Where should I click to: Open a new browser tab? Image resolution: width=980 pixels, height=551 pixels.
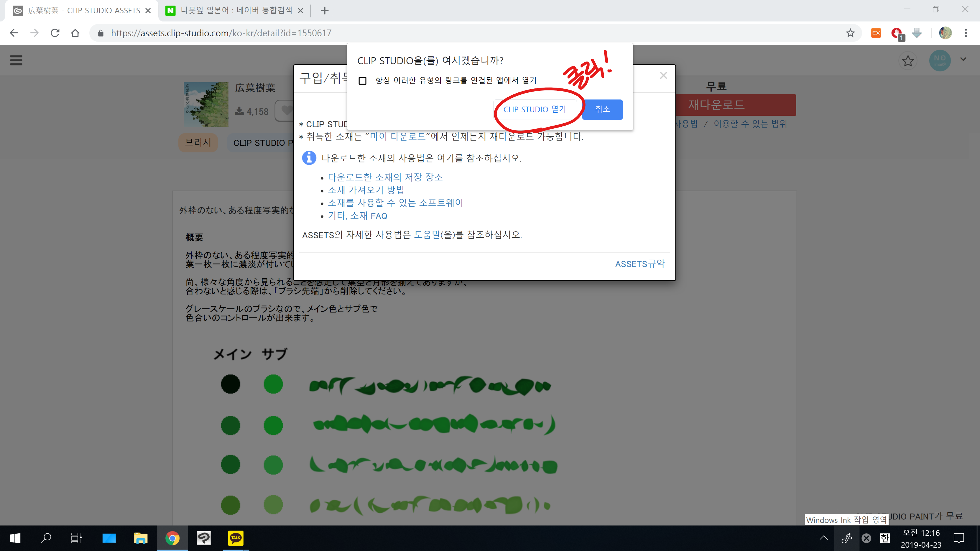pos(324,11)
